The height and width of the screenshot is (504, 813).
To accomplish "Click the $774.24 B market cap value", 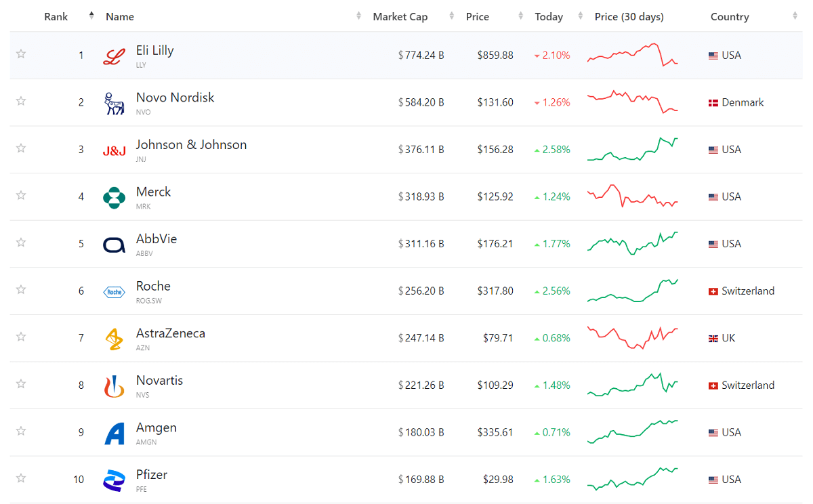I will point(421,56).
